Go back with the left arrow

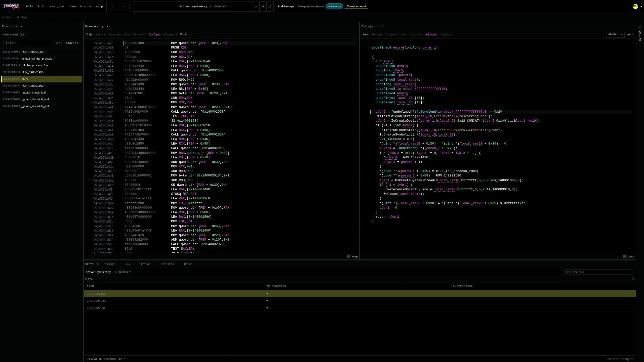click(113, 7)
